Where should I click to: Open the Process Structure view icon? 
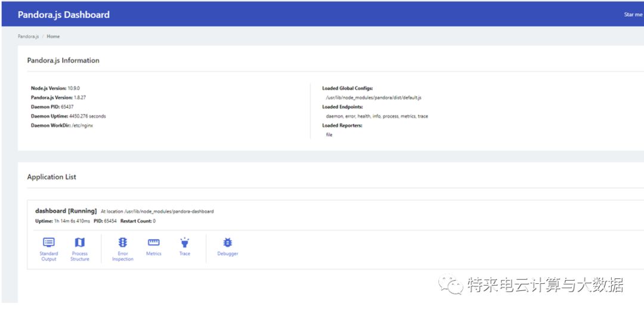click(79, 243)
